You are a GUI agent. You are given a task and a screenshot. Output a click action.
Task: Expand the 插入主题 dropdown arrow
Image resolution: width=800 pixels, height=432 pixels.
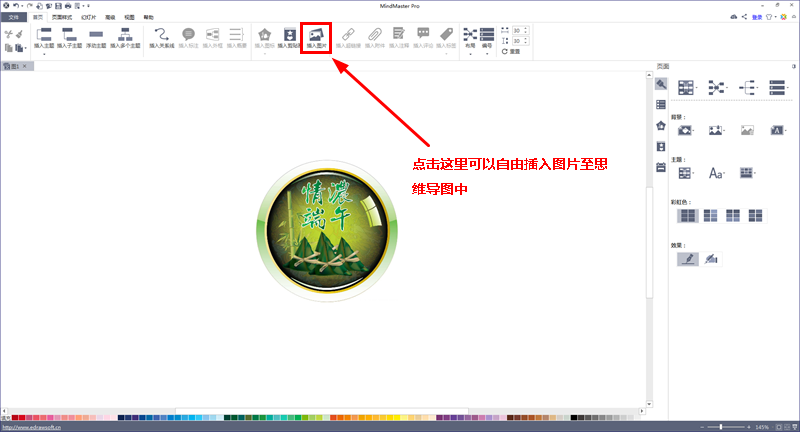44,54
